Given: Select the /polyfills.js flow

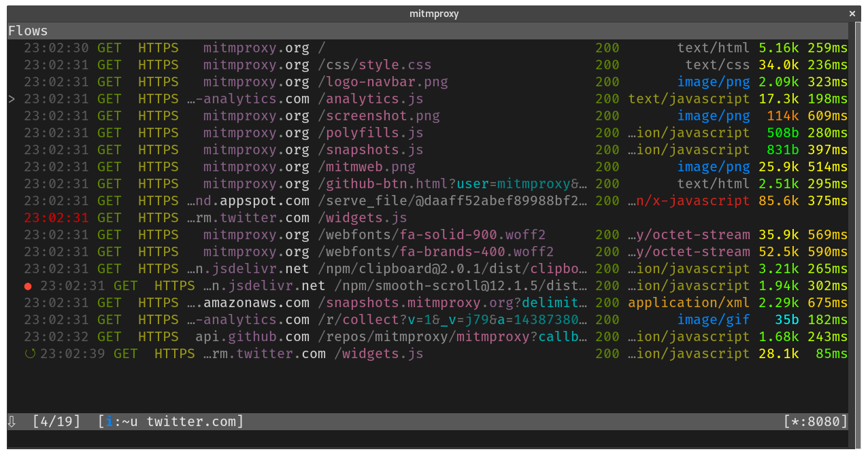Looking at the screenshot, I should [428, 133].
